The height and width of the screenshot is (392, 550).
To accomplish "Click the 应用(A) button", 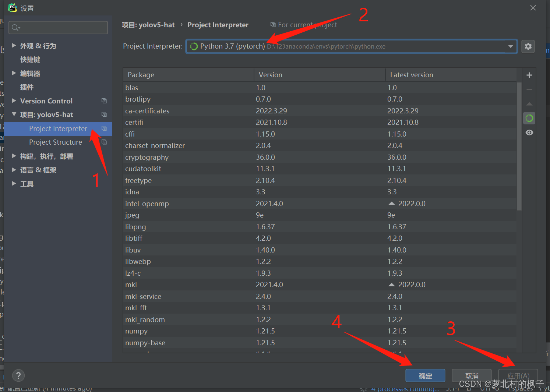I will [x=518, y=376].
